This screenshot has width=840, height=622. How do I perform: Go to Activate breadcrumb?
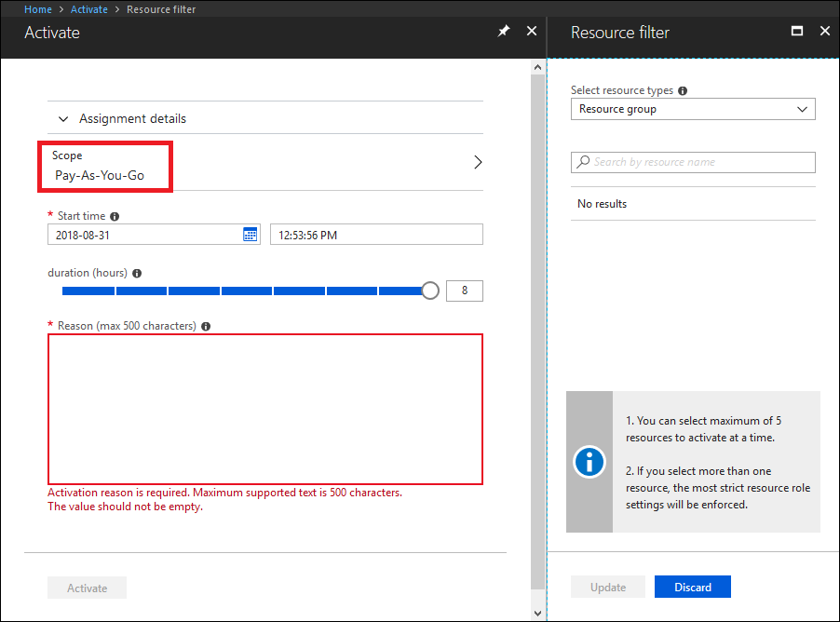point(88,9)
